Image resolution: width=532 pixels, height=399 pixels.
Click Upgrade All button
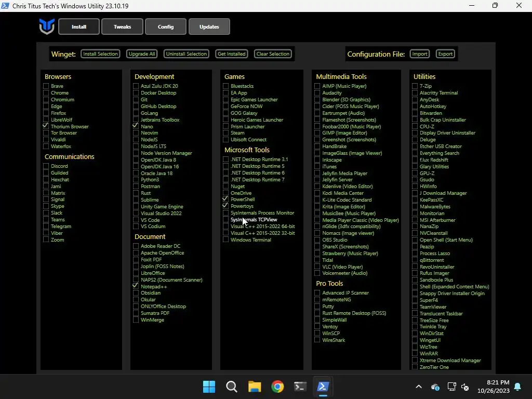click(x=142, y=54)
